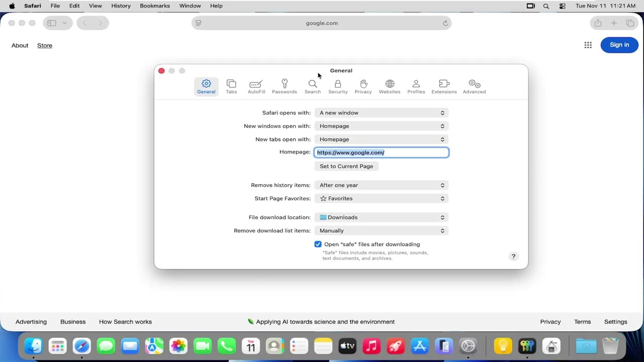Expand the 'Safari opens with' dropdown
The image size is (644, 362).
coord(381,113)
